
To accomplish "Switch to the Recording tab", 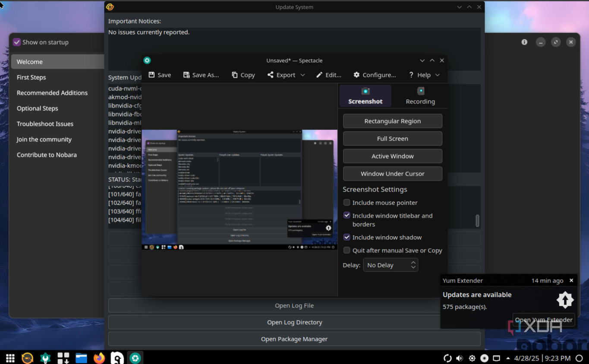I will 420,96.
